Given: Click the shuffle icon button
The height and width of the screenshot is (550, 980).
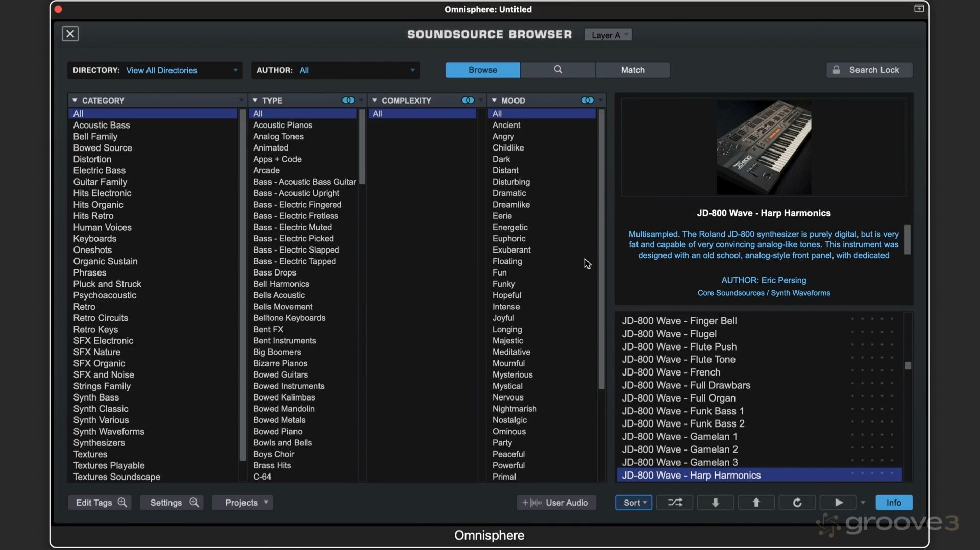Looking at the screenshot, I should pos(675,503).
